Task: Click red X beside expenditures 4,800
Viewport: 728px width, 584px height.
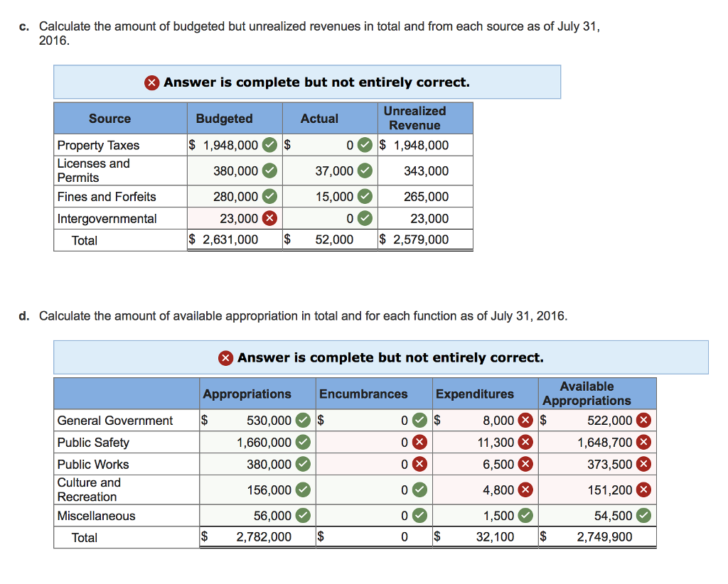Action: click(x=525, y=490)
